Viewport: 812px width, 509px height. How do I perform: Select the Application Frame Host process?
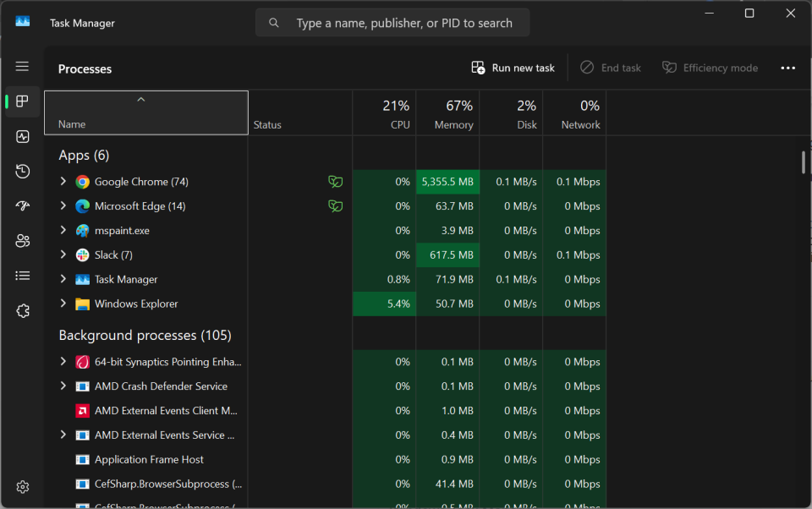click(149, 460)
